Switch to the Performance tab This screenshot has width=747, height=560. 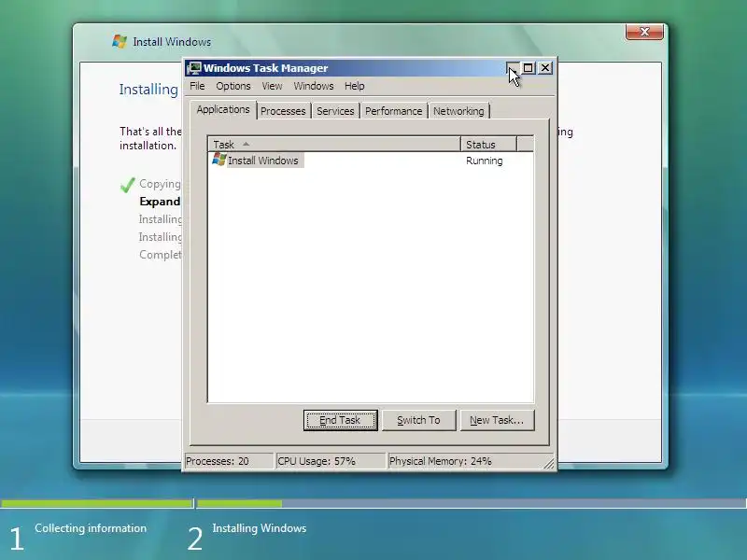pos(393,111)
